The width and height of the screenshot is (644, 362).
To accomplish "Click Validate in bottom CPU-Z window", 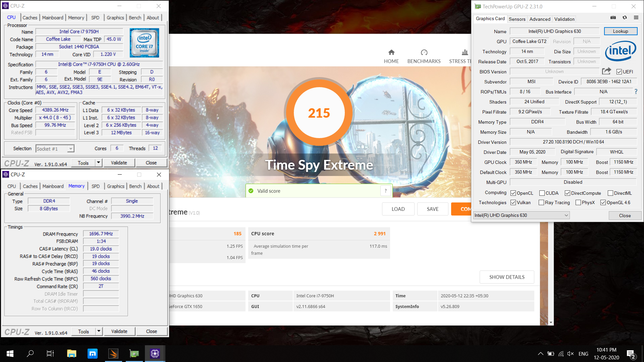I will click(119, 331).
